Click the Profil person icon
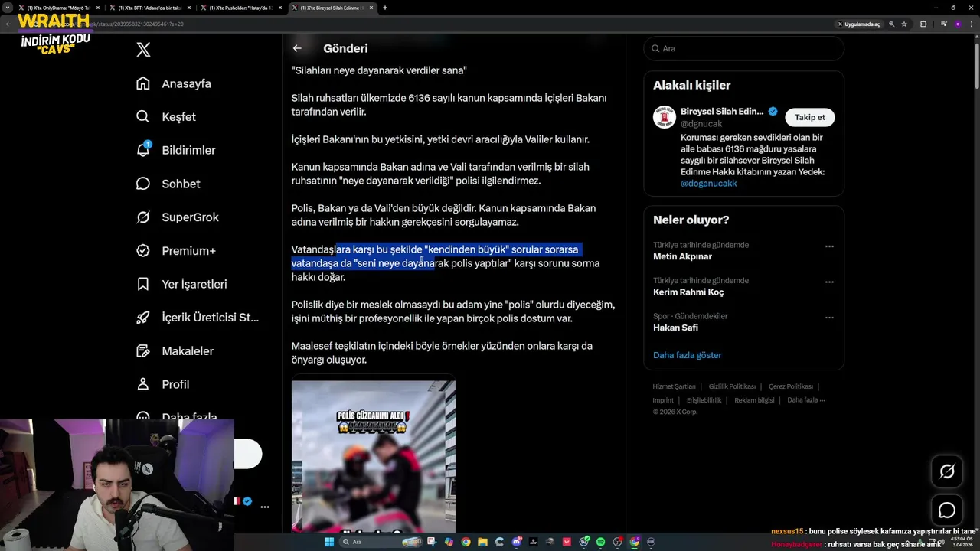 pyautogui.click(x=143, y=384)
